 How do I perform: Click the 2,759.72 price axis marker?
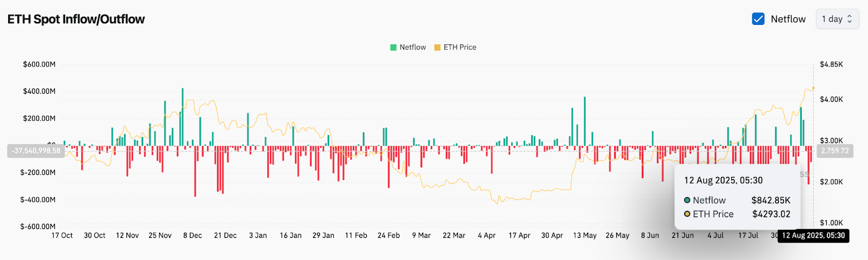point(834,151)
